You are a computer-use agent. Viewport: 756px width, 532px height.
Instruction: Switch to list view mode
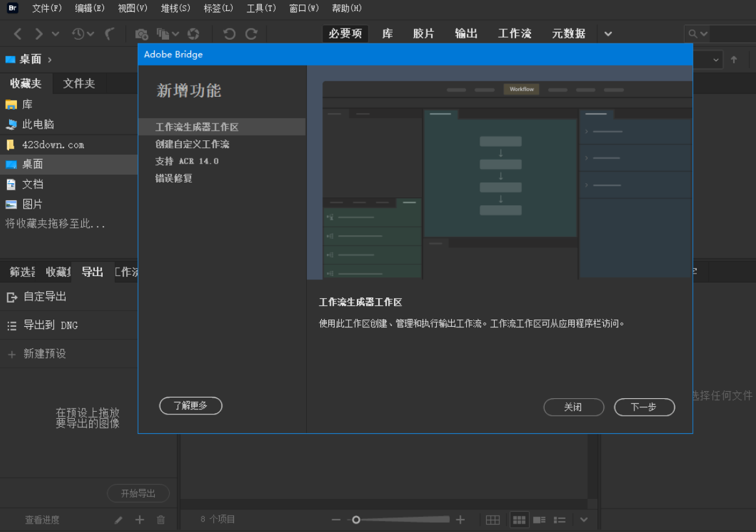click(x=560, y=520)
